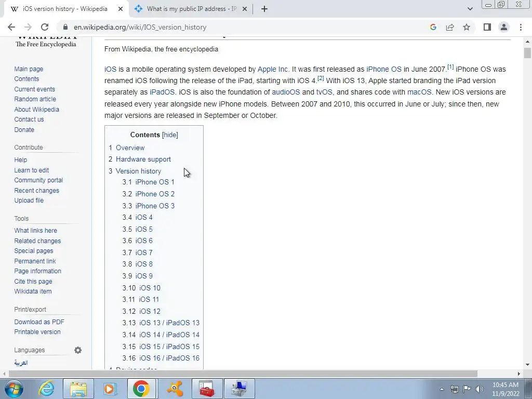Image resolution: width=532 pixels, height=399 pixels.
Task: Open the tvOS link
Action: pyautogui.click(x=324, y=92)
